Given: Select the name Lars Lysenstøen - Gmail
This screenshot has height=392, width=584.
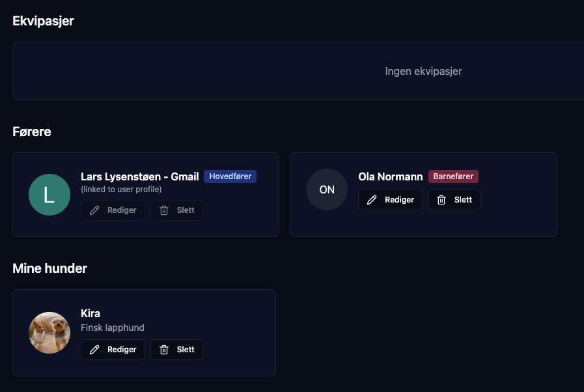Looking at the screenshot, I should tap(140, 177).
